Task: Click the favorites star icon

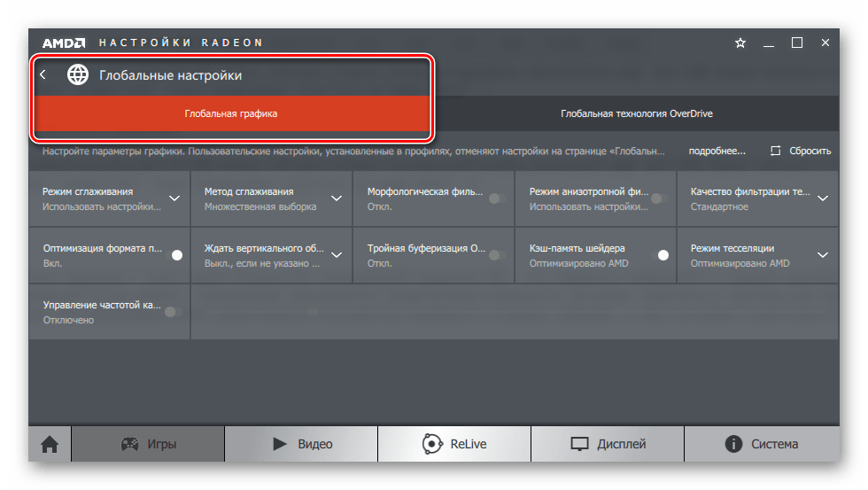Action: pos(740,43)
